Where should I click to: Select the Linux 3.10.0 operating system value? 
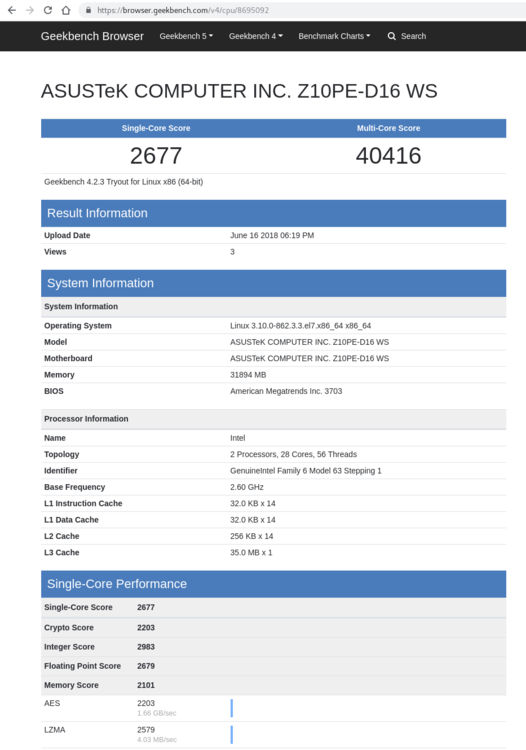click(x=300, y=326)
